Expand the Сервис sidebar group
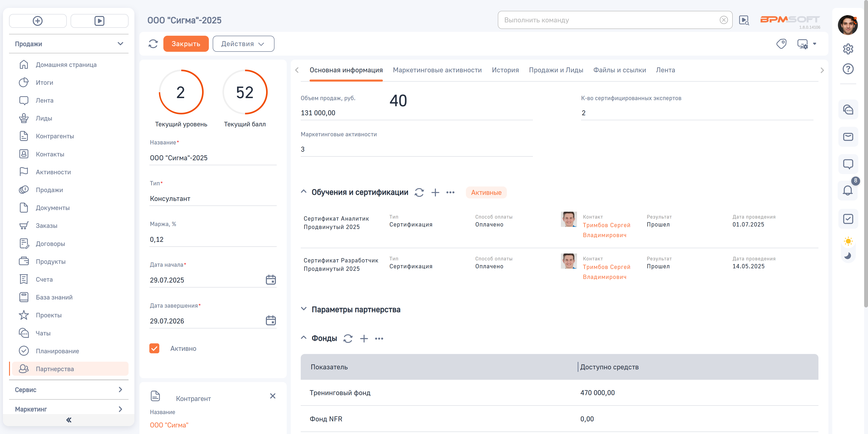 [69, 389]
